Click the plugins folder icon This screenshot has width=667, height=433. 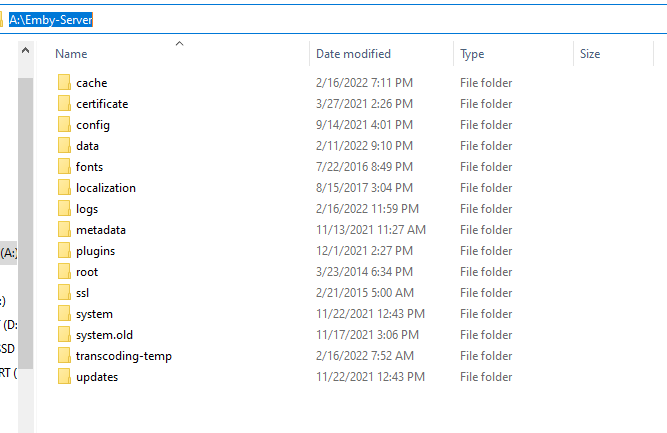(64, 251)
